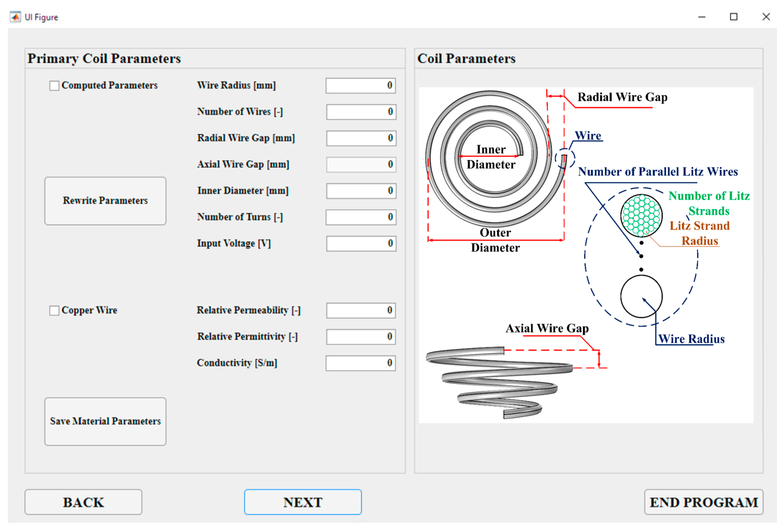Select the Number of Wires field

[x=361, y=112]
